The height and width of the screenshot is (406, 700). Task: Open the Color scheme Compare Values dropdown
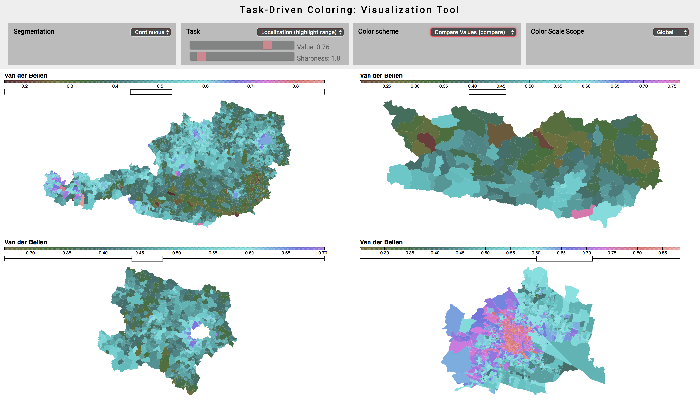tap(474, 32)
